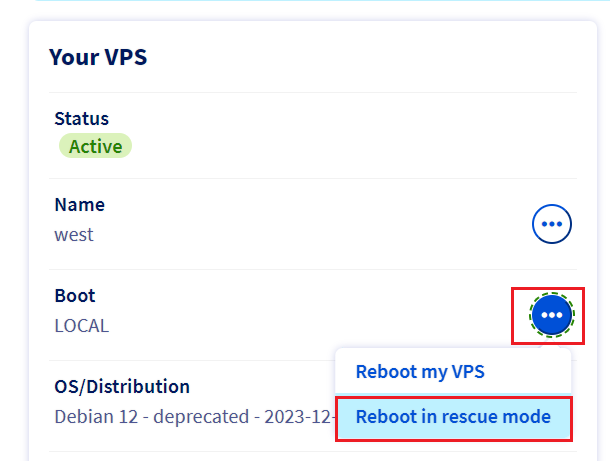
Task: Click the Boot field label
Action: coord(75,296)
